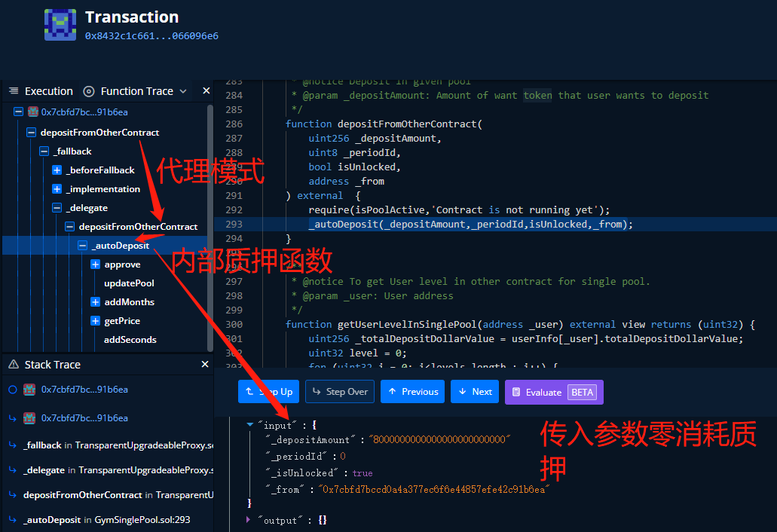Viewport: 777px width, 532px height.
Task: Open _delegate in TransparentUpgradeableProxy stack entry
Action: (x=118, y=470)
